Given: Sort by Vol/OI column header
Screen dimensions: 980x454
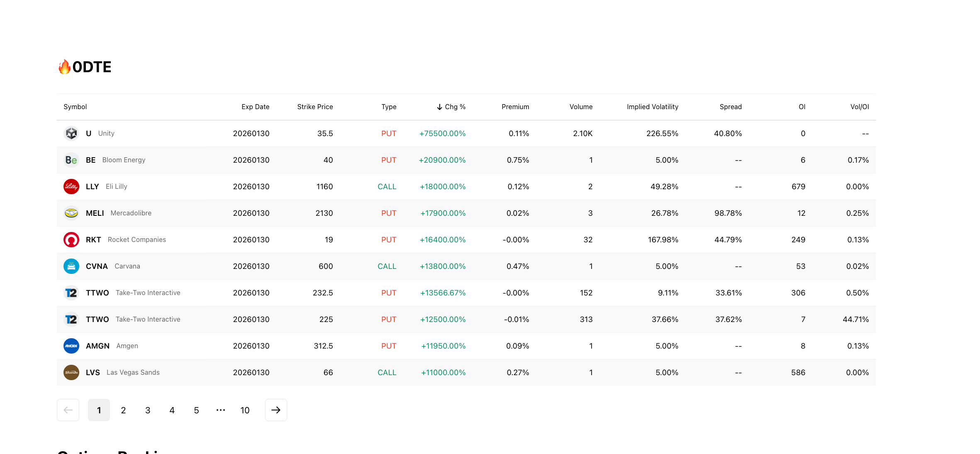Looking at the screenshot, I should (x=859, y=107).
